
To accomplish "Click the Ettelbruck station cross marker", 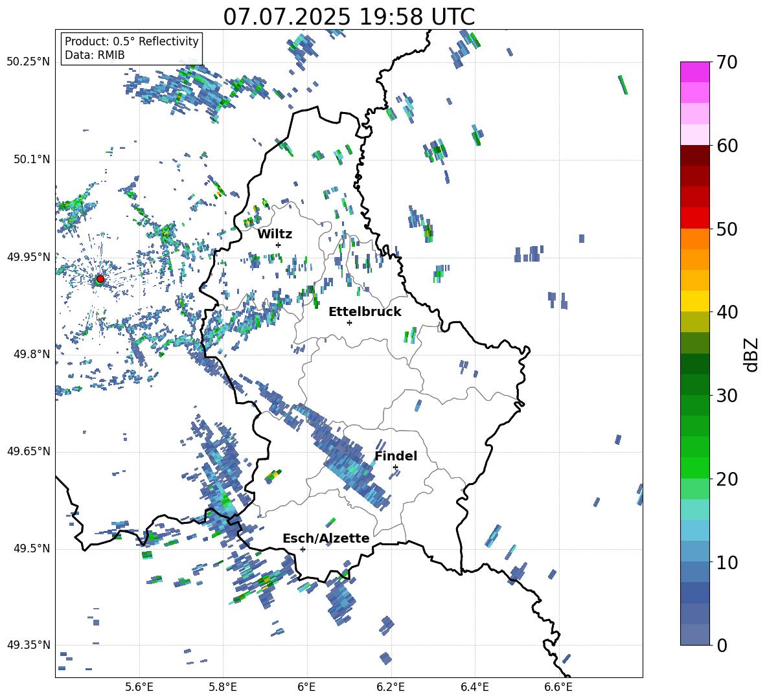I will pos(349,322).
